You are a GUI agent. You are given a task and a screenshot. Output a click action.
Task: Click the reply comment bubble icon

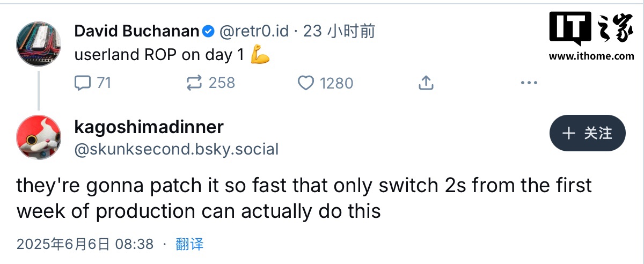[82, 83]
